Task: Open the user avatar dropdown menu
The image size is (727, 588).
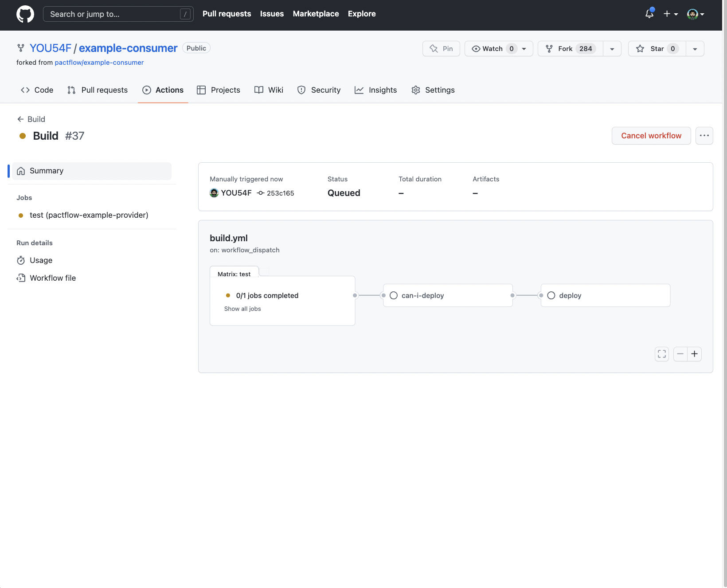Action: point(695,14)
